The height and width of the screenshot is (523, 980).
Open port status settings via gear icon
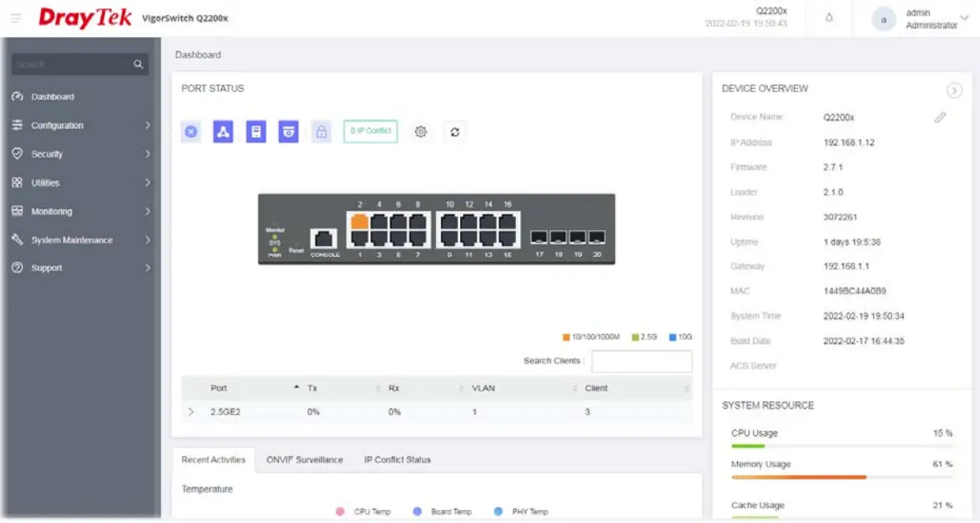click(420, 132)
